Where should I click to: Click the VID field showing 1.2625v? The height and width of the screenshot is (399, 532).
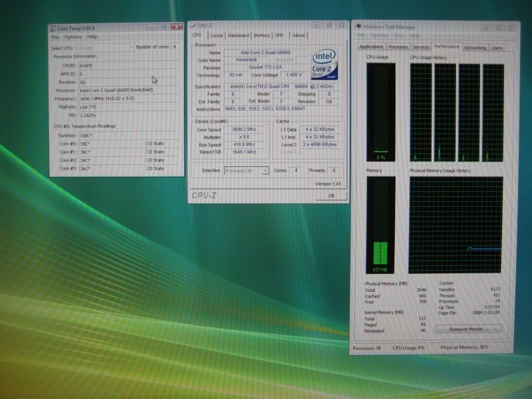click(x=128, y=115)
